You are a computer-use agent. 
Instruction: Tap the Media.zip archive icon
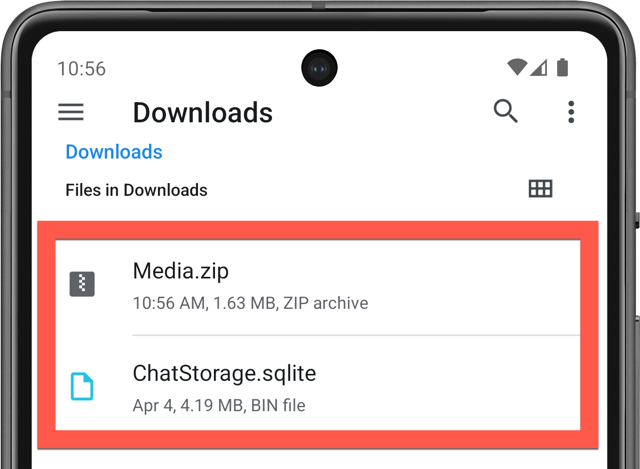[82, 284]
